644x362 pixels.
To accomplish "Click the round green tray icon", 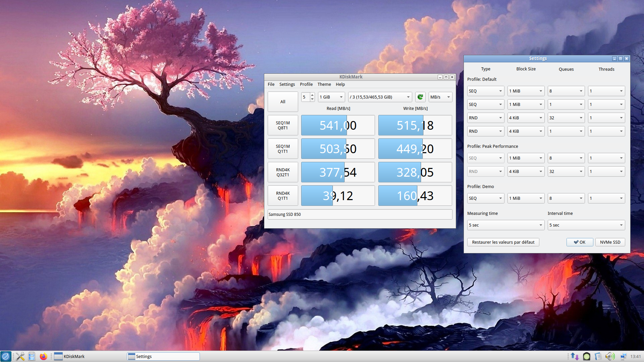I will point(586,356).
